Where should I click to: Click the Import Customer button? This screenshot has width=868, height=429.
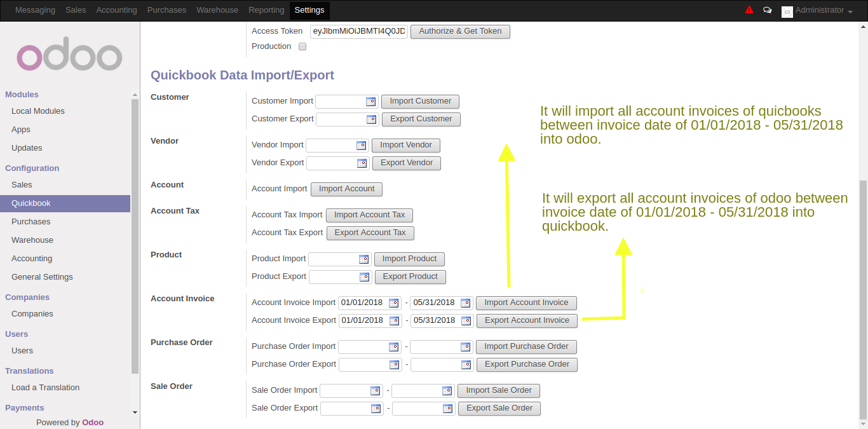pyautogui.click(x=421, y=102)
